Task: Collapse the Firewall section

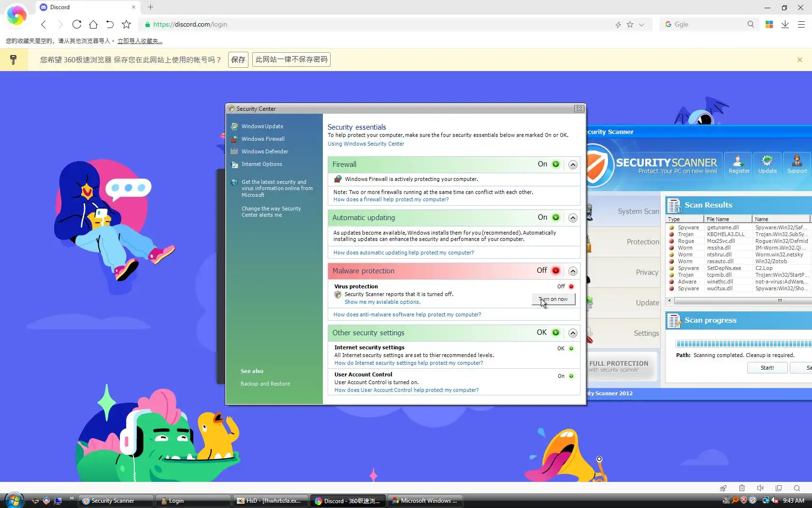Action: [x=573, y=164]
